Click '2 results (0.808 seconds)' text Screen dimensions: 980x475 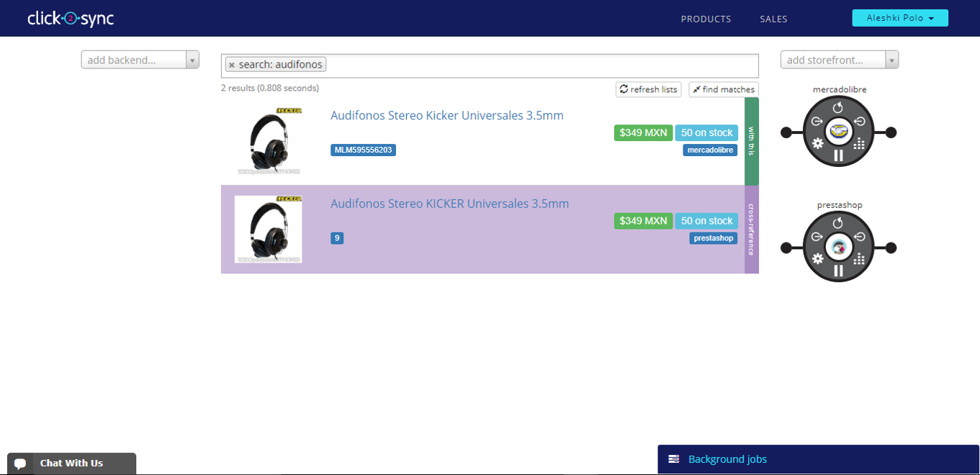(x=270, y=88)
